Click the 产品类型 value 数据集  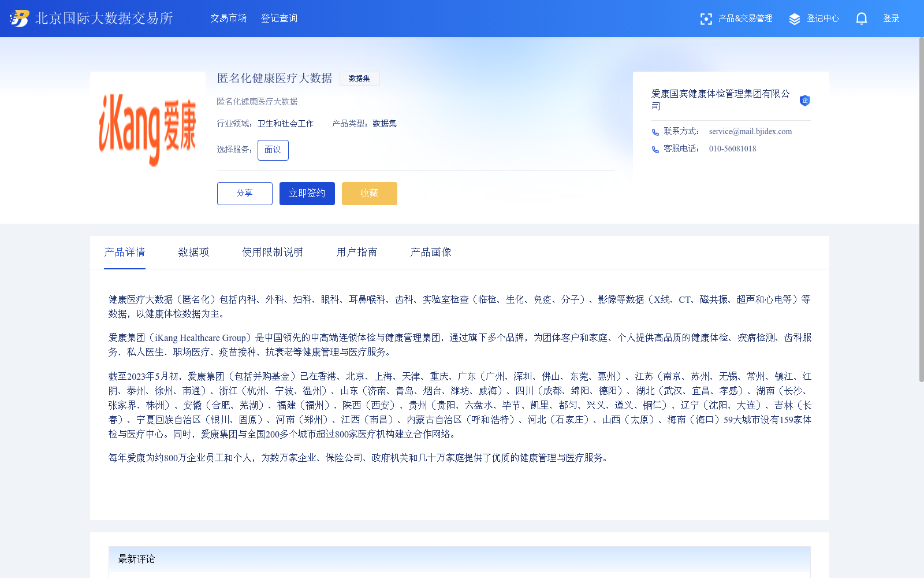coord(385,124)
